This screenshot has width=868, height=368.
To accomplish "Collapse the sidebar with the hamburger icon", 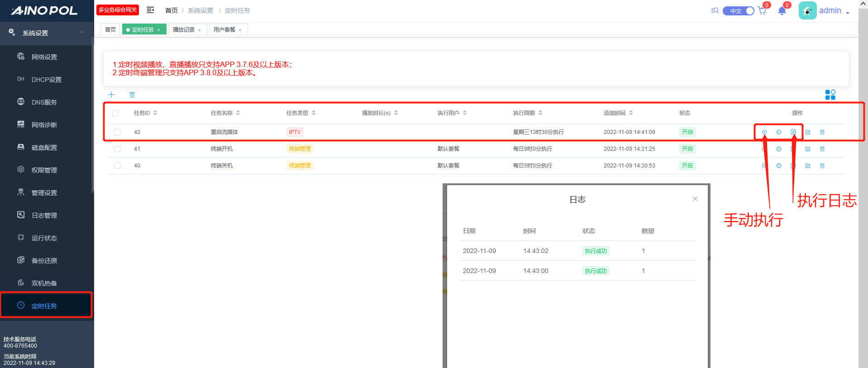I will (150, 10).
